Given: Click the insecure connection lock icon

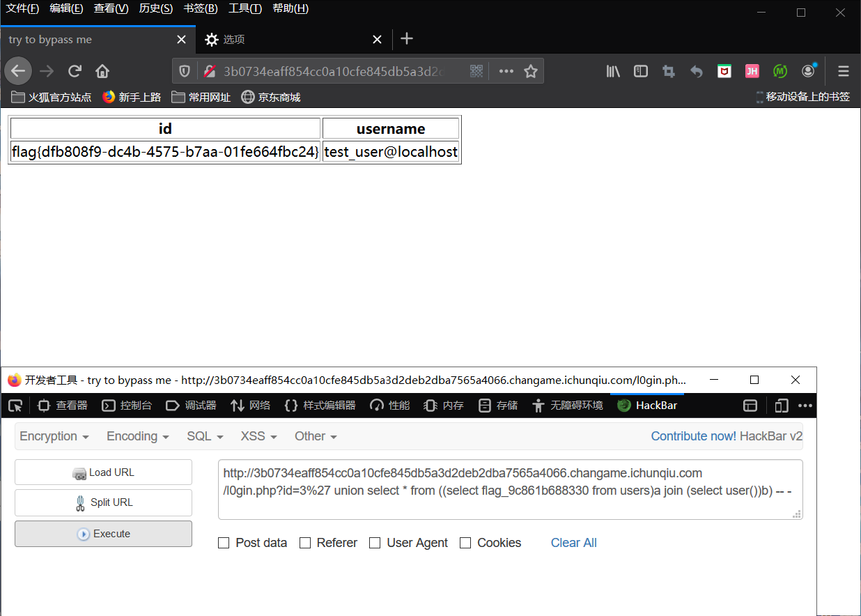Looking at the screenshot, I should (x=208, y=71).
